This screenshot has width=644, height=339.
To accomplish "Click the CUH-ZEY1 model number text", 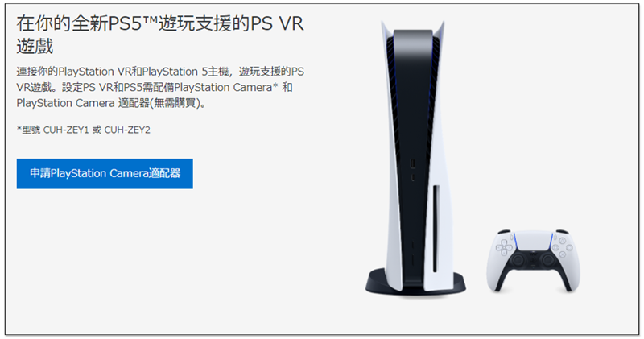I will 66,130.
